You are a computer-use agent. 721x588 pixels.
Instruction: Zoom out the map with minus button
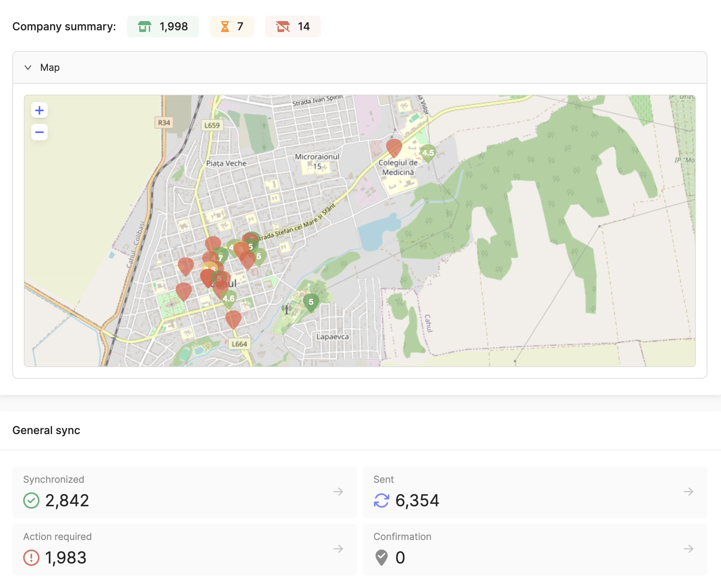(x=39, y=132)
